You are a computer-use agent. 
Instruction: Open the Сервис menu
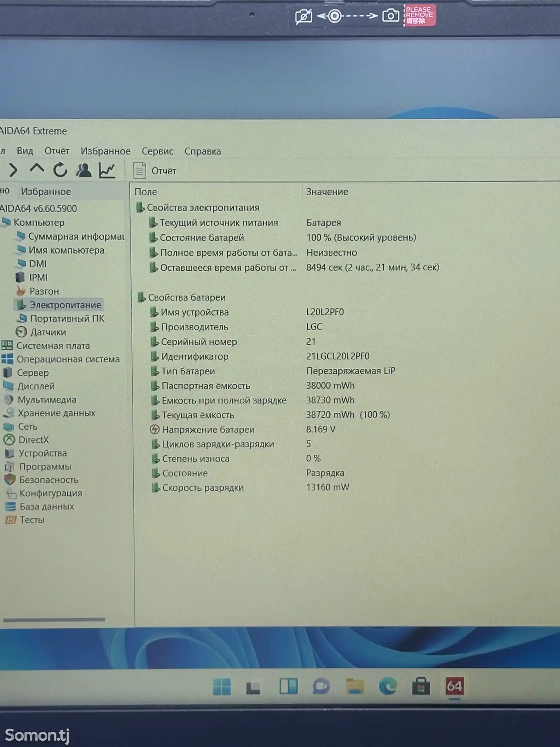157,151
